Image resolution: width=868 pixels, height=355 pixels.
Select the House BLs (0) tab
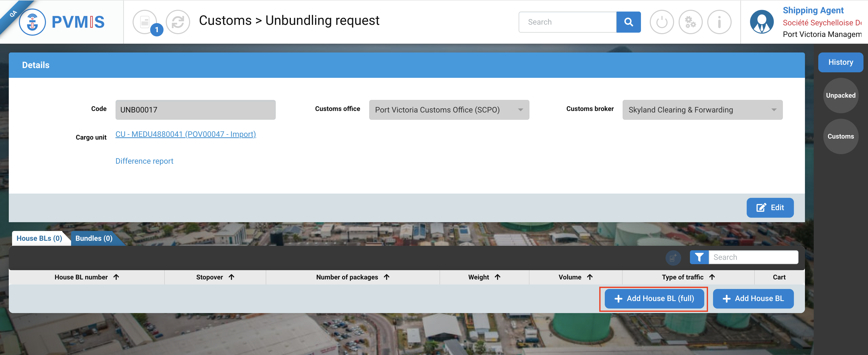click(39, 239)
